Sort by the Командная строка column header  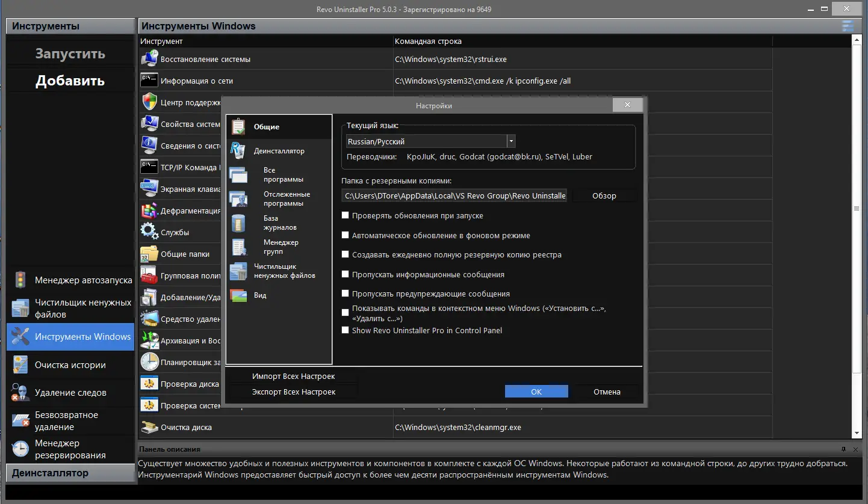582,41
